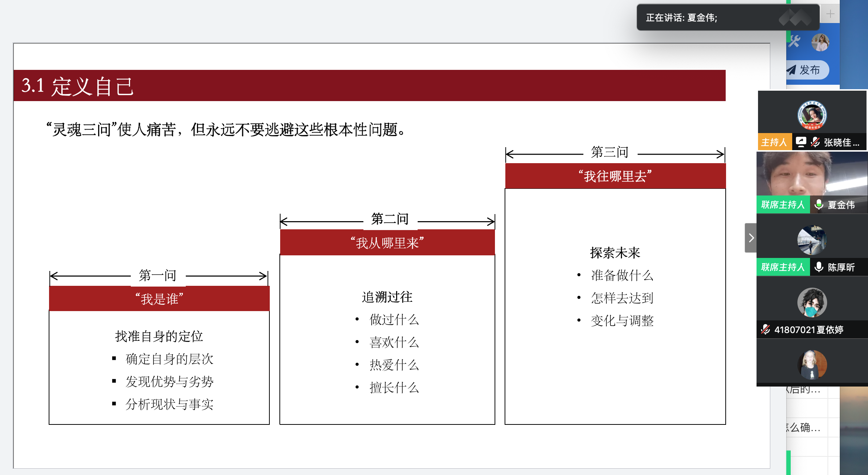Click muted microphone icon of 41807021夏依婷
Image resolution: width=868 pixels, height=475 pixels.
click(x=765, y=329)
